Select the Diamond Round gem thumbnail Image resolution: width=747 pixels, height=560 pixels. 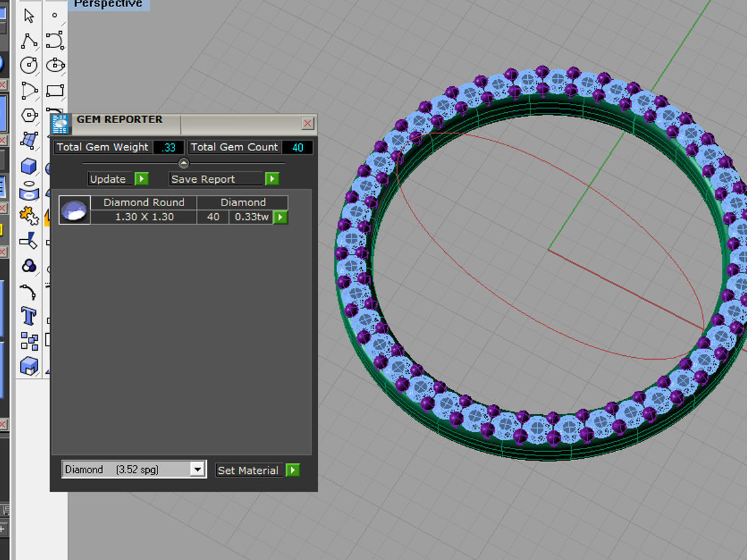75,211
